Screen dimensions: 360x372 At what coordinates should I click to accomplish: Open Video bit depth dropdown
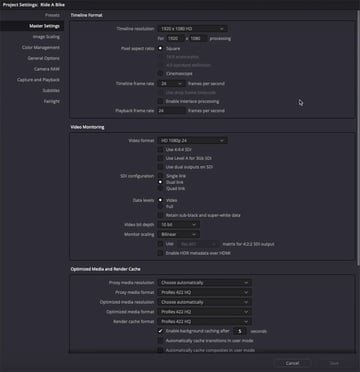(178, 225)
